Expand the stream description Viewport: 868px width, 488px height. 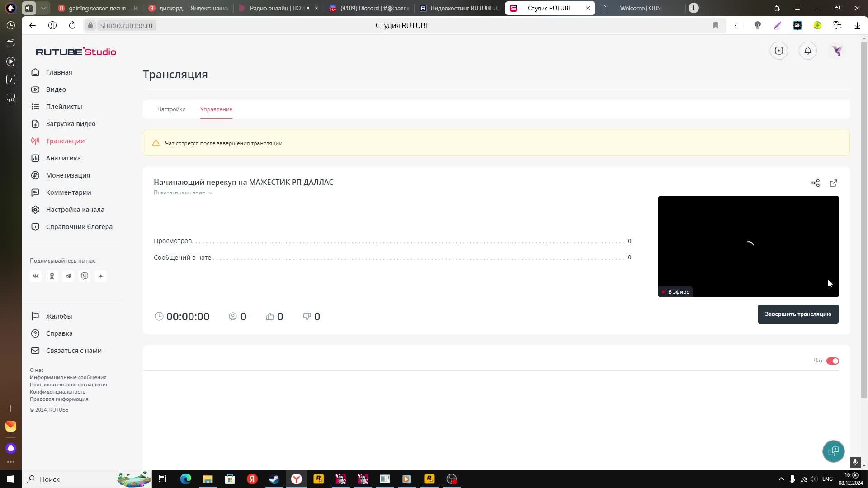(x=183, y=192)
